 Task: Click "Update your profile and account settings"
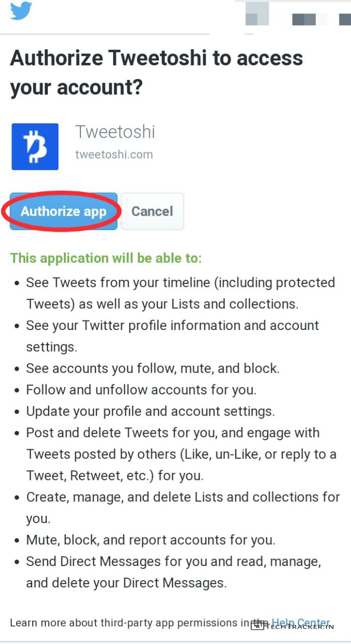coord(150,411)
